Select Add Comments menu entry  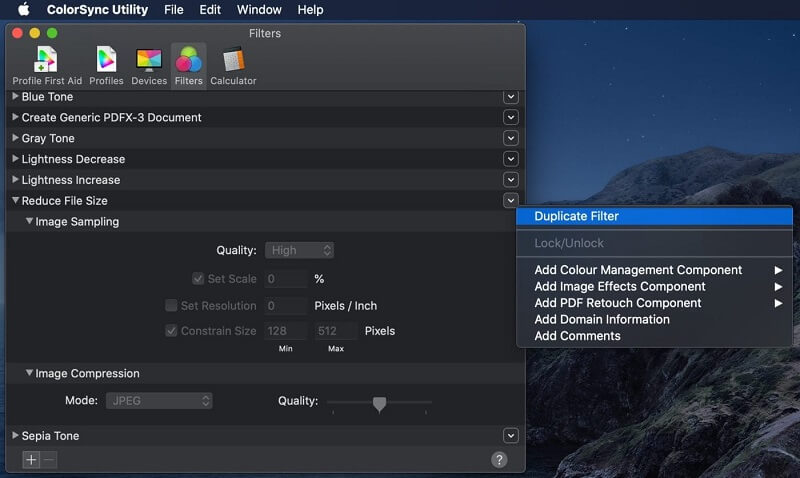(x=577, y=336)
